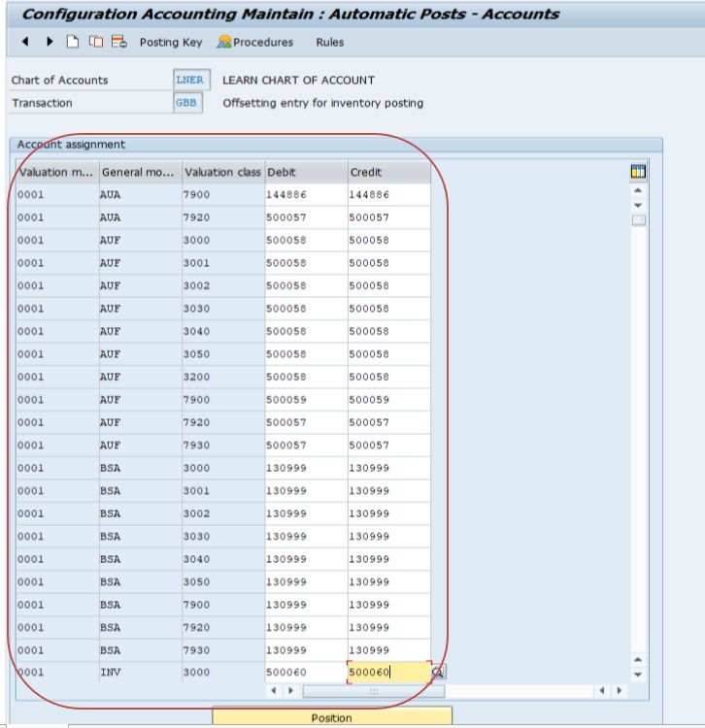Open the Posting Key settings

click(x=171, y=43)
